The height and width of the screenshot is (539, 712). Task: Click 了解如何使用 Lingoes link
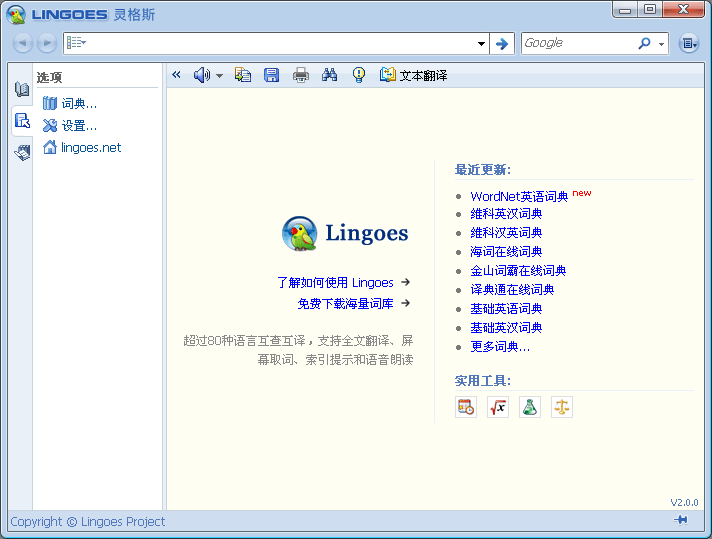(335, 282)
